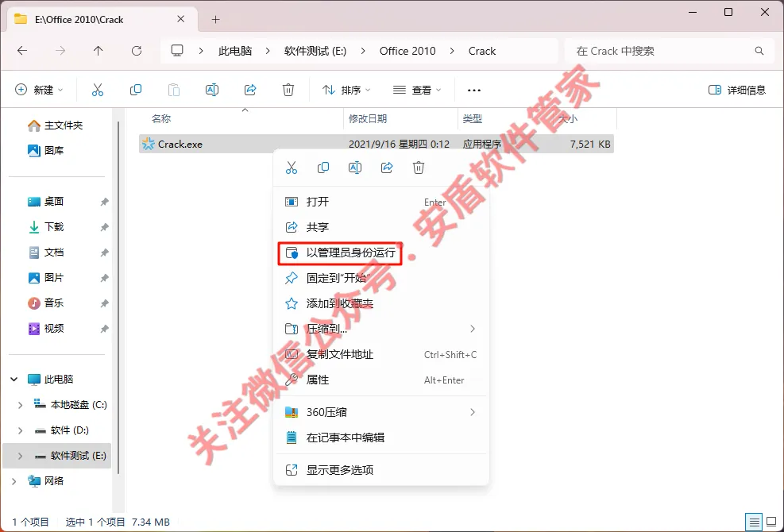Choose 共享 in the context menu
The width and height of the screenshot is (784, 532).
coord(381,227)
